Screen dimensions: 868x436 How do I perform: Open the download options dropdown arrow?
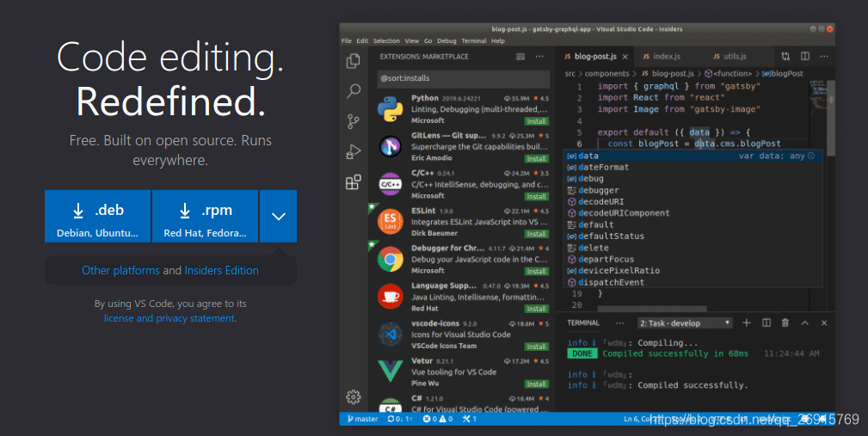pyautogui.click(x=279, y=217)
